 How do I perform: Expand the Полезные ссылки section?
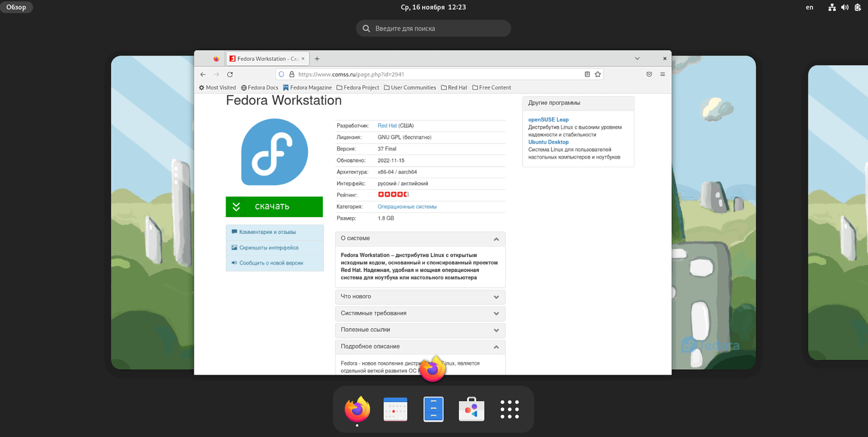pos(420,330)
